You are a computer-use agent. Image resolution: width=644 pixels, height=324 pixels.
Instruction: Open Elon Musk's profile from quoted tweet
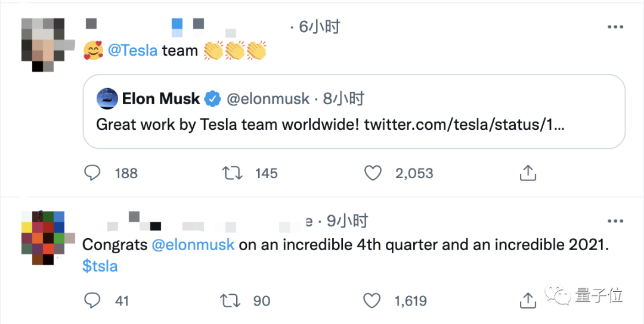(x=161, y=99)
